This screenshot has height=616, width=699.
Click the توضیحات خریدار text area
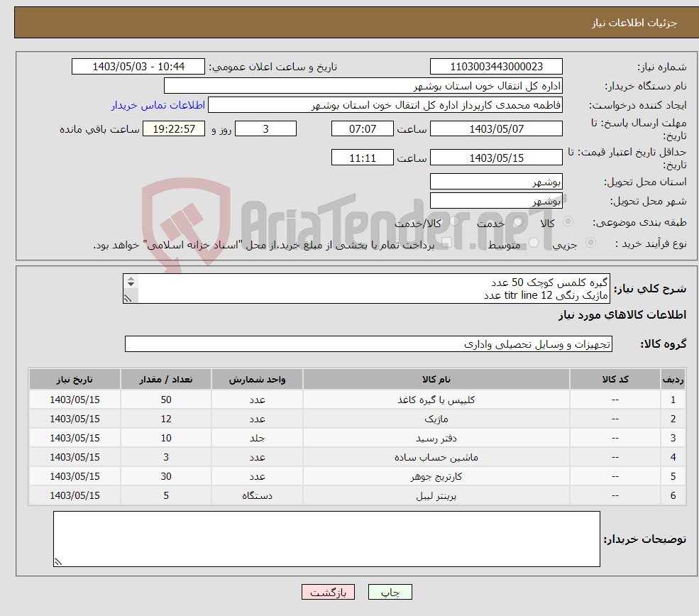pyautogui.click(x=326, y=539)
